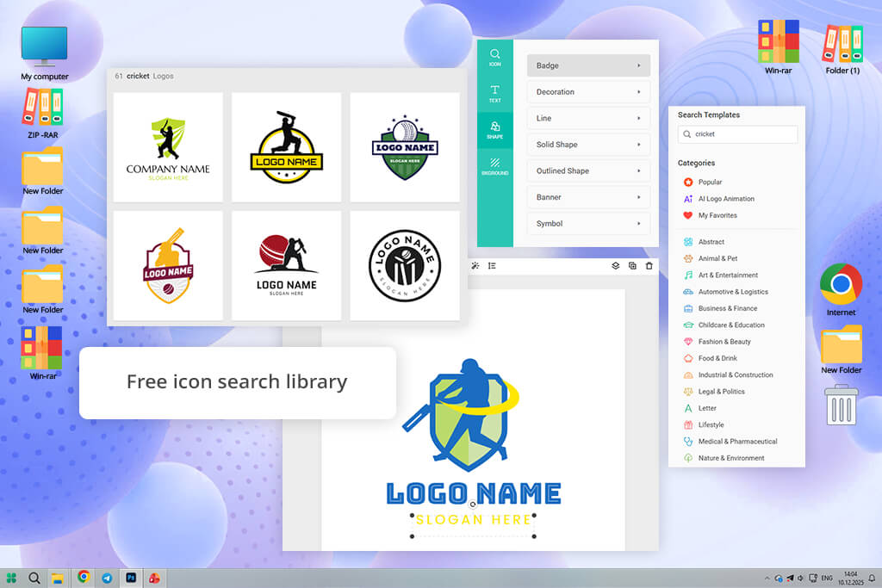Open the red app icon on taskbar
Viewport: 882px width, 588px height.
point(154,578)
